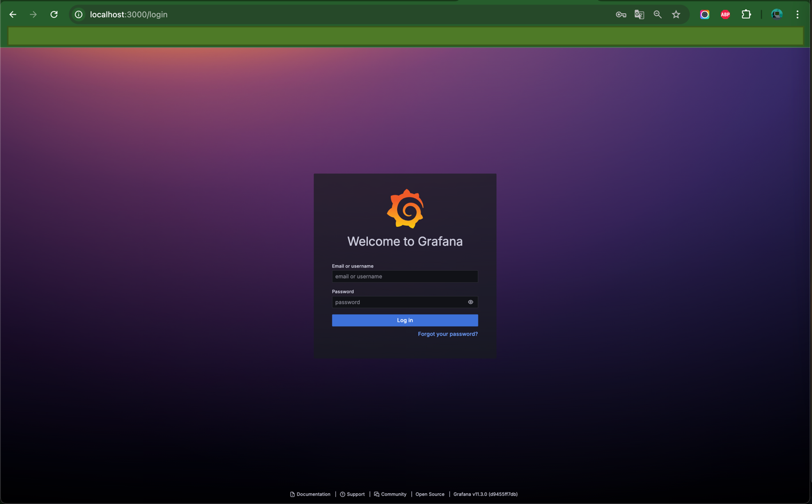Open the colorful ring extension
Image resolution: width=812 pixels, height=504 pixels.
point(705,15)
